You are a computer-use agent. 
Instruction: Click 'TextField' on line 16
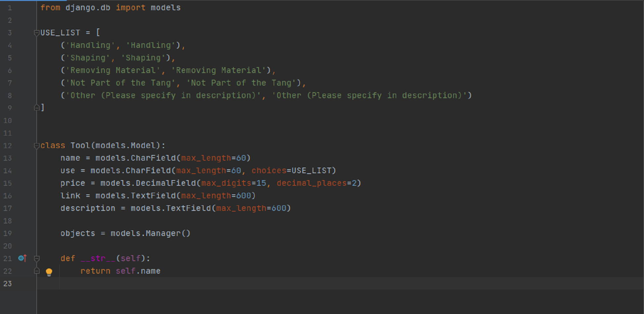tap(153, 196)
